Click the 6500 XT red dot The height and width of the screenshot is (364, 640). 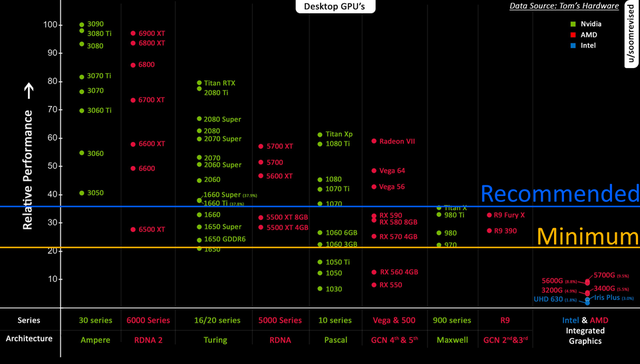(133, 229)
